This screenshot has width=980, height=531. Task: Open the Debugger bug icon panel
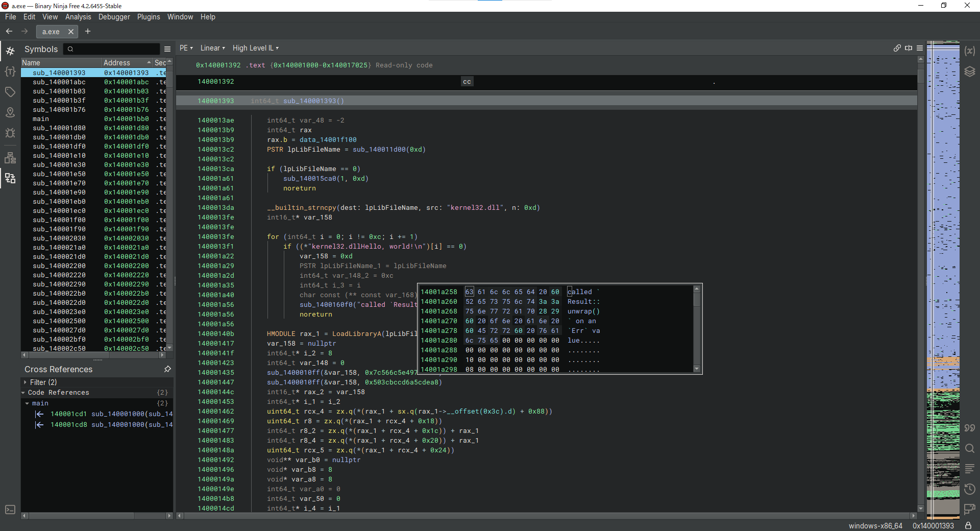coord(10,133)
